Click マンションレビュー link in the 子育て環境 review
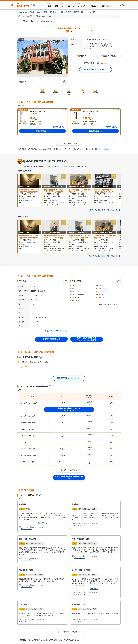This screenshot has width=138, height=644. 27,621
